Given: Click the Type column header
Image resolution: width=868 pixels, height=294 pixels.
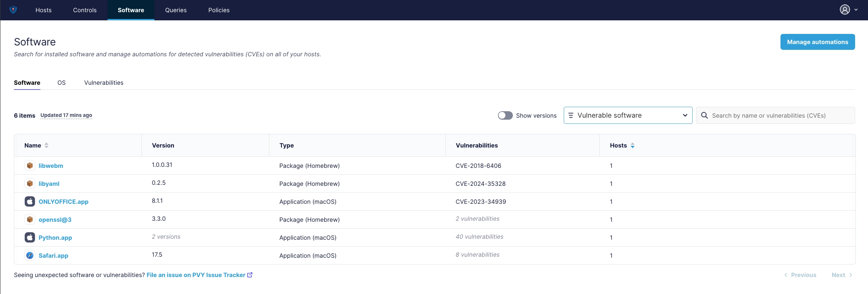Looking at the screenshot, I should point(287,145).
